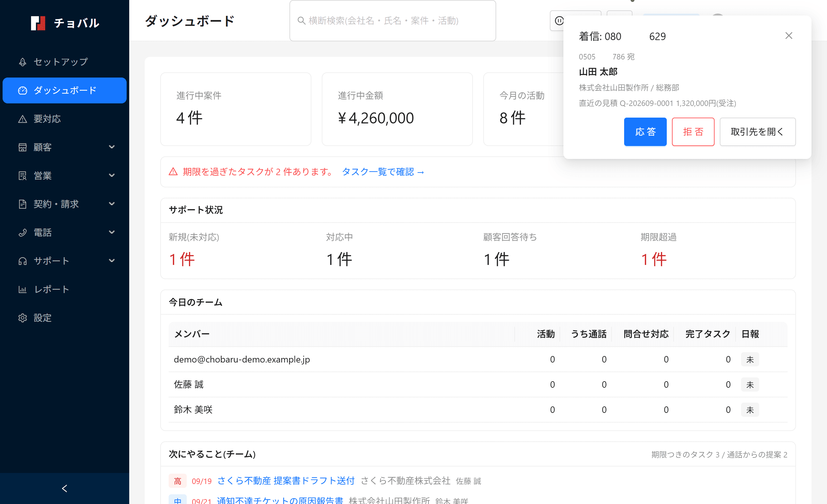
Task: Click the 顧客 sidebar icon
Action: click(23, 147)
